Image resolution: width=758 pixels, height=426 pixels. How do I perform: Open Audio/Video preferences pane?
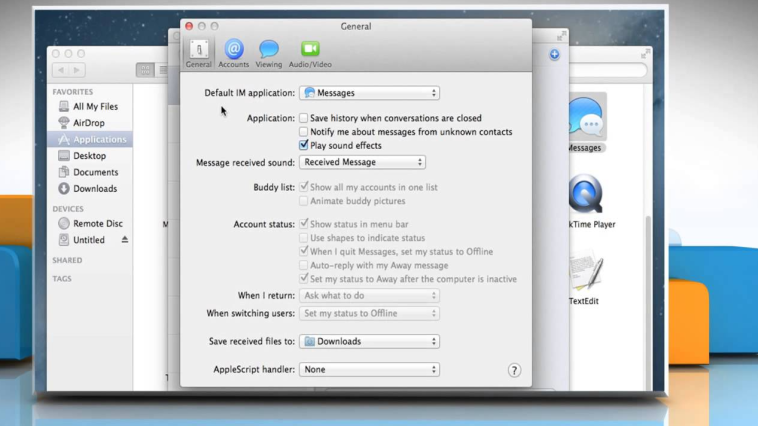310,53
